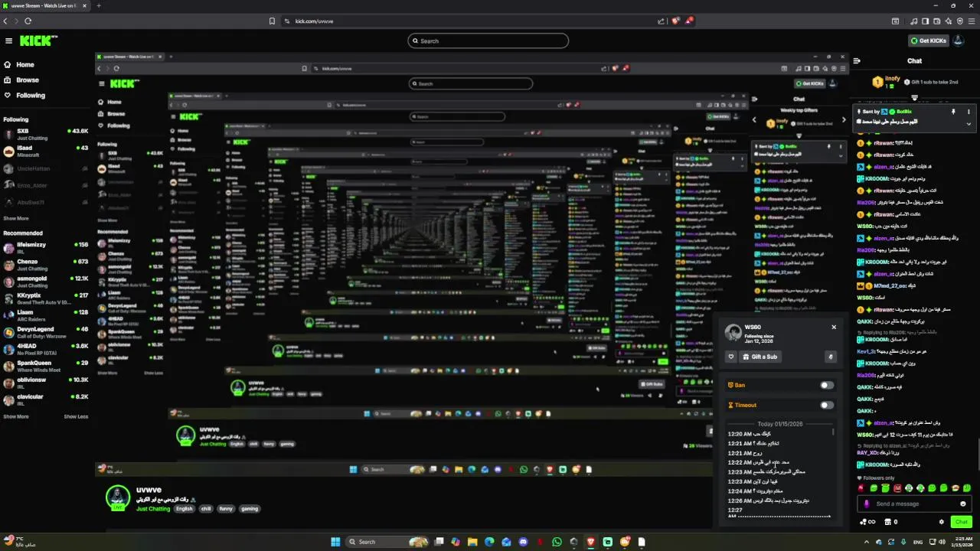Viewport: 980px width, 551px height.
Task: Click the Kick search field
Action: [x=488, y=41]
